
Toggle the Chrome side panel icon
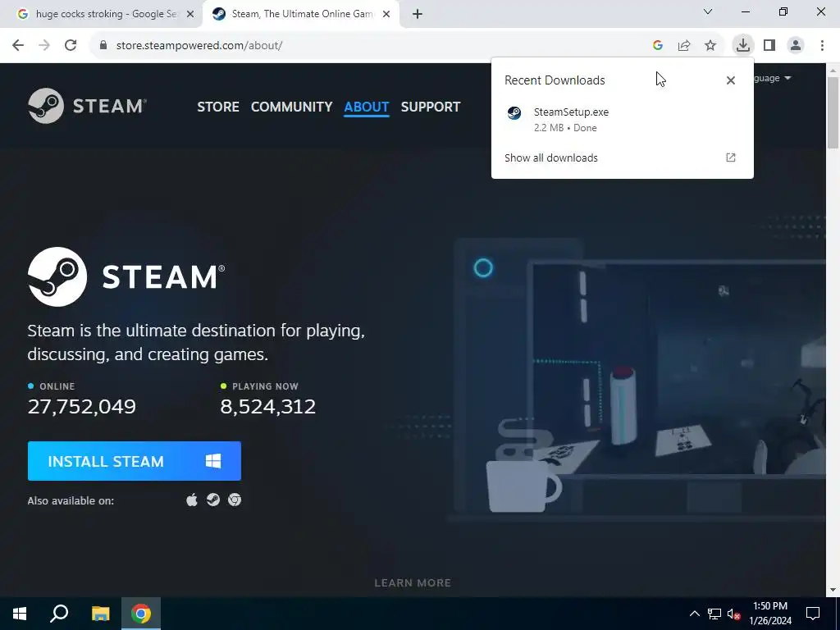[x=769, y=46]
